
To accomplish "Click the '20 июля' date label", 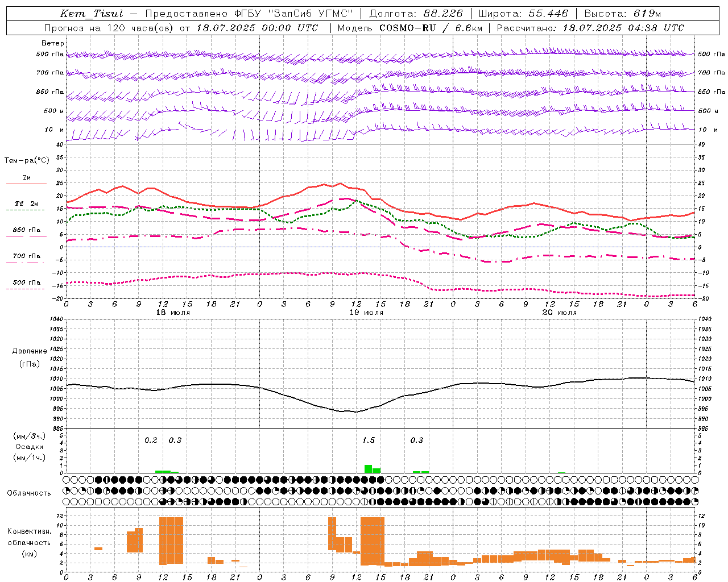I will pos(560,313).
